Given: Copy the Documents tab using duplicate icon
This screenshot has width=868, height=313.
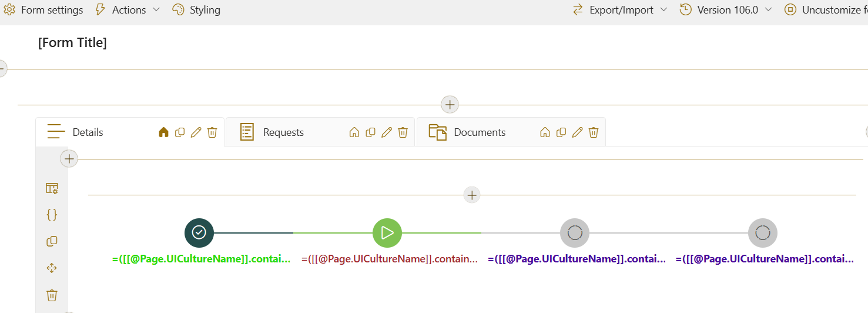Looking at the screenshot, I should (561, 132).
